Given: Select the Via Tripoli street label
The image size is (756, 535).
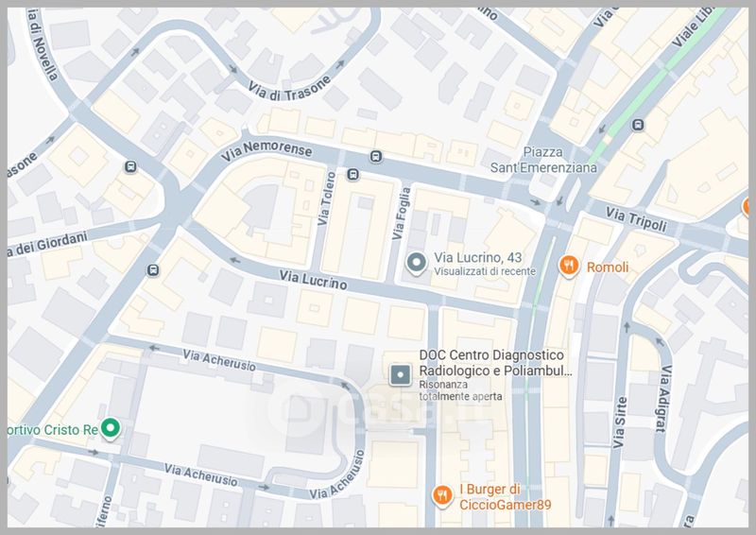Looking at the screenshot, I should coord(636,219).
